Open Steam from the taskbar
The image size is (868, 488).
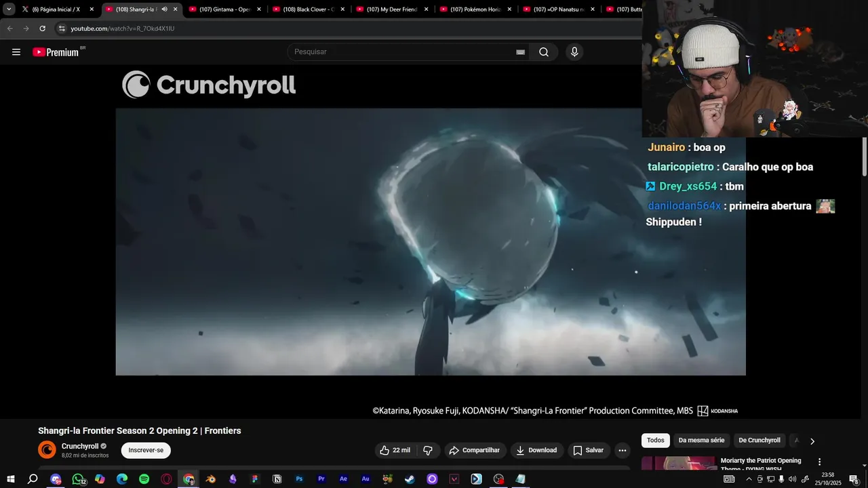410,479
